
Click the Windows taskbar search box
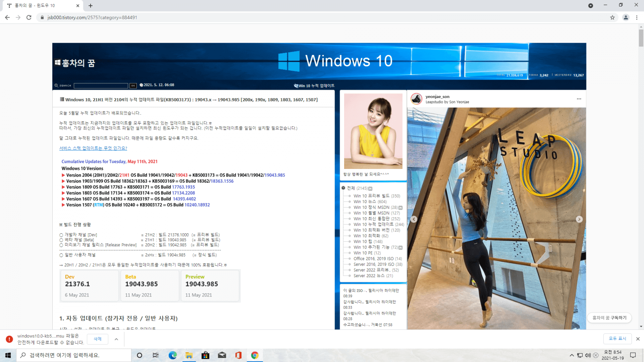pyautogui.click(x=74, y=355)
